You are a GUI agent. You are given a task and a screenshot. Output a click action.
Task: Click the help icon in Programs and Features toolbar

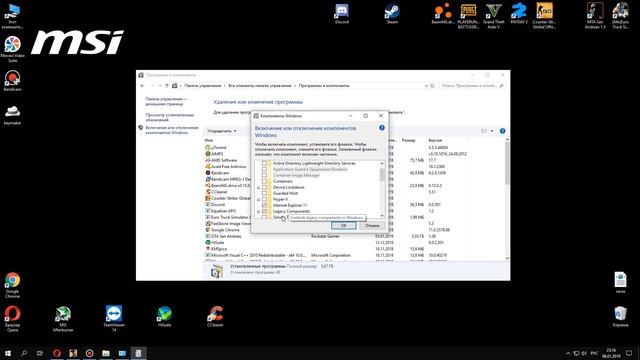point(502,131)
